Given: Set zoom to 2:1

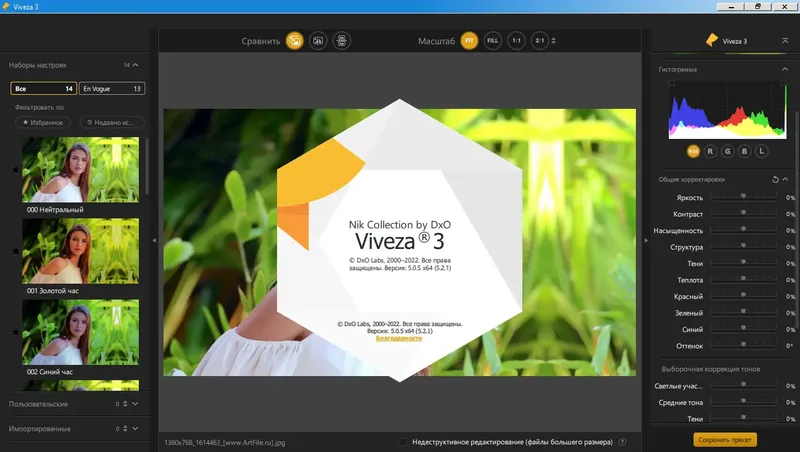Looking at the screenshot, I should [x=540, y=41].
